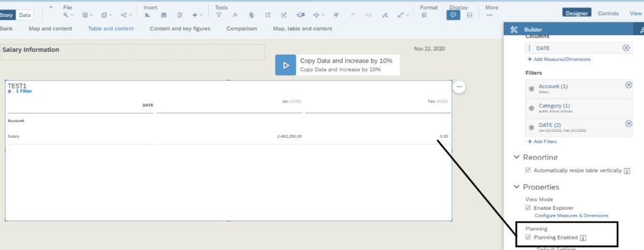Screen dimensions: 644x250
Task: Remove the DATE (2) filter
Action: coord(628,124)
